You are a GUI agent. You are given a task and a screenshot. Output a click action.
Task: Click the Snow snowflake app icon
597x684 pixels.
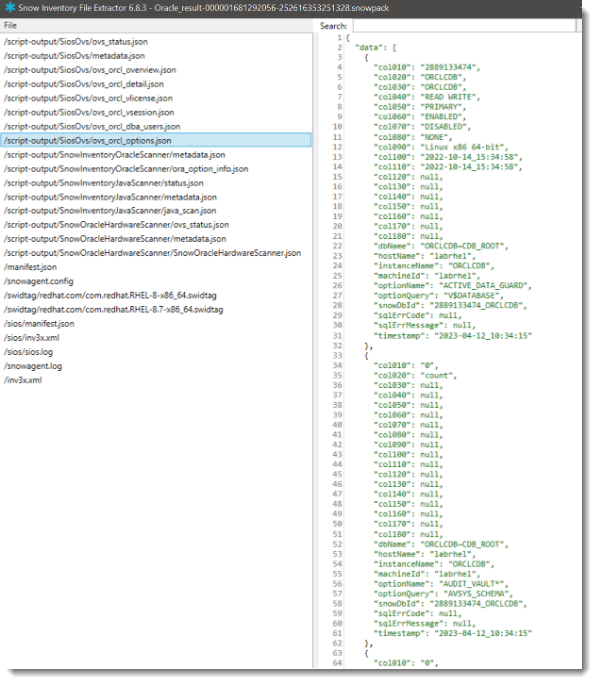click(x=10, y=7)
